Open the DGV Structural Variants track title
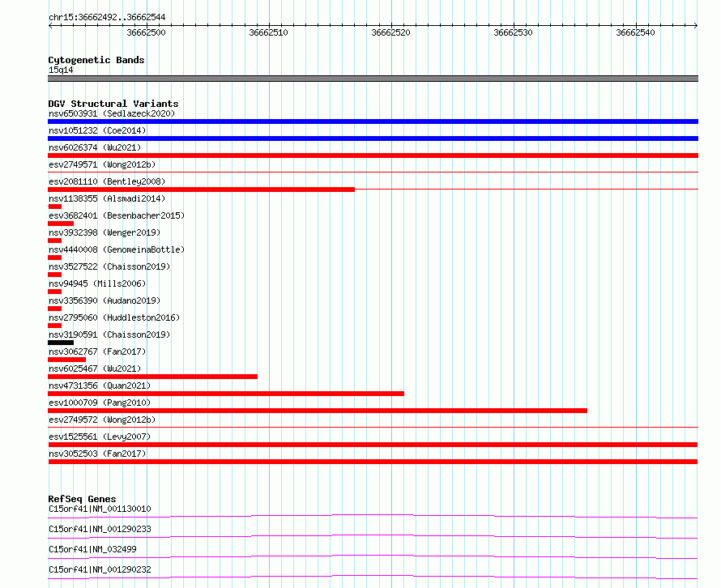The width and height of the screenshot is (721, 588). [113, 104]
